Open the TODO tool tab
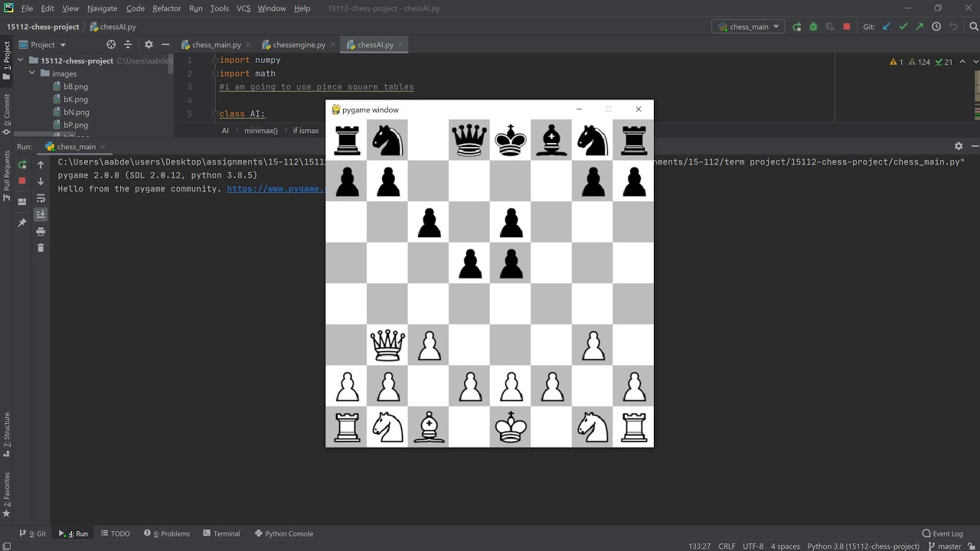The width and height of the screenshot is (980, 551). [x=115, y=533]
